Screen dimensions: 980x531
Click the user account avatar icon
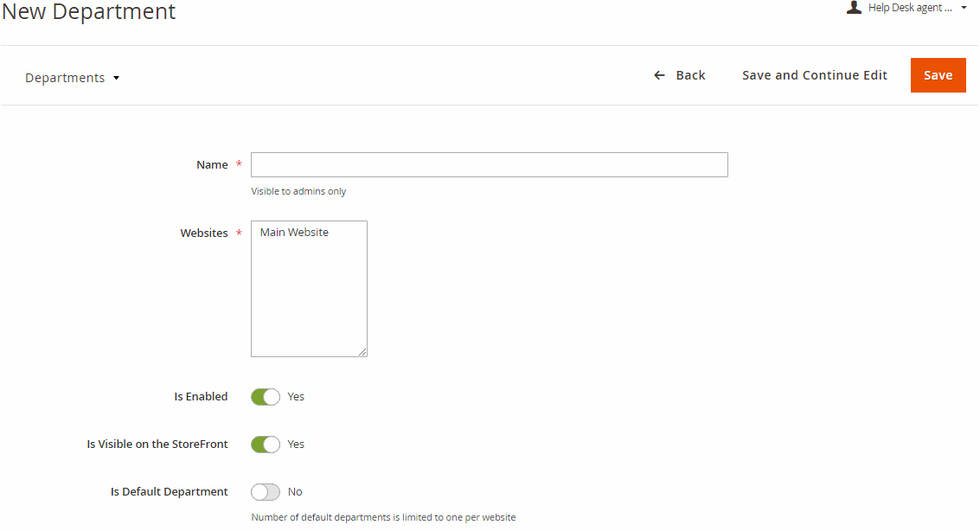click(x=854, y=8)
